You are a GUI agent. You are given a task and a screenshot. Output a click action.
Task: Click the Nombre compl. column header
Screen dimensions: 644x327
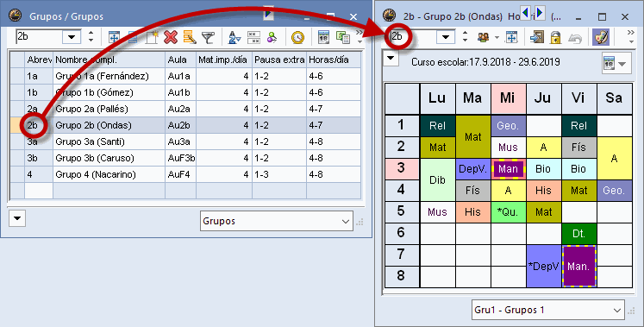[109, 60]
